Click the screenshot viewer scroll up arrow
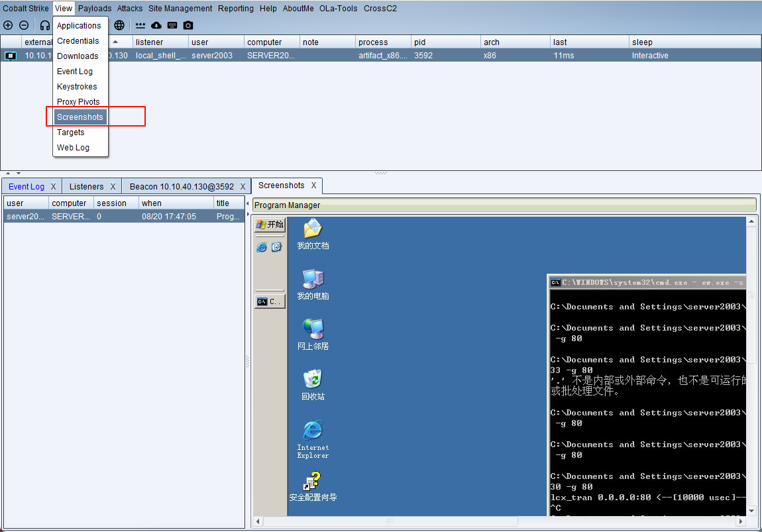 [x=752, y=221]
